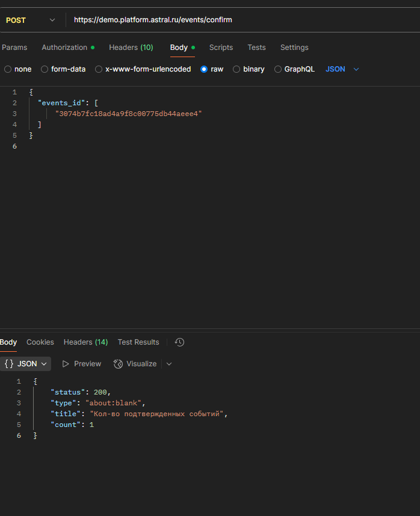The height and width of the screenshot is (516, 420).
Task: Open the POST method dropdown
Action: pos(31,20)
